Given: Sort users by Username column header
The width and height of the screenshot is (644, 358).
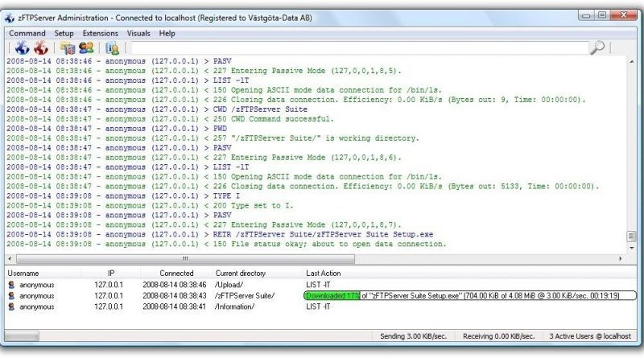Looking at the screenshot, I should [x=23, y=273].
